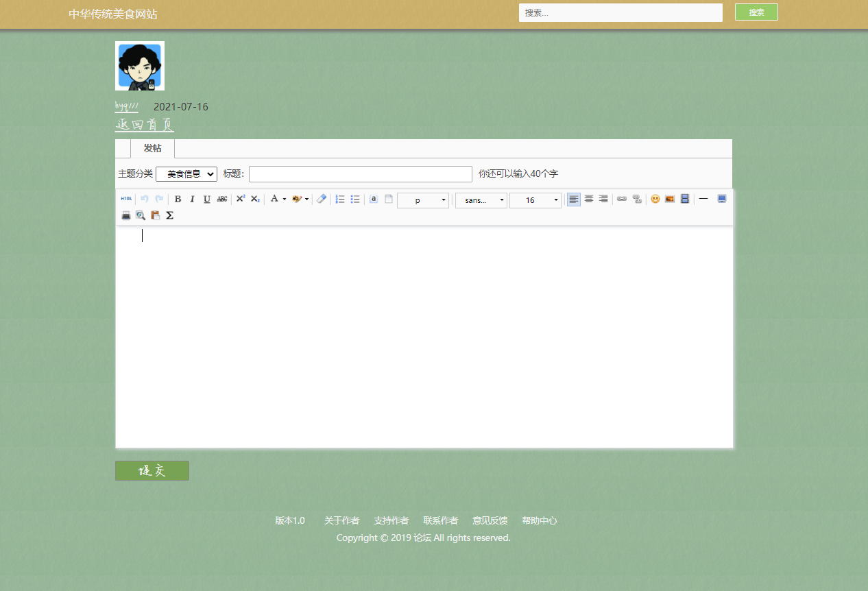
Task: Select the 发帖 tab
Action: tap(152, 149)
